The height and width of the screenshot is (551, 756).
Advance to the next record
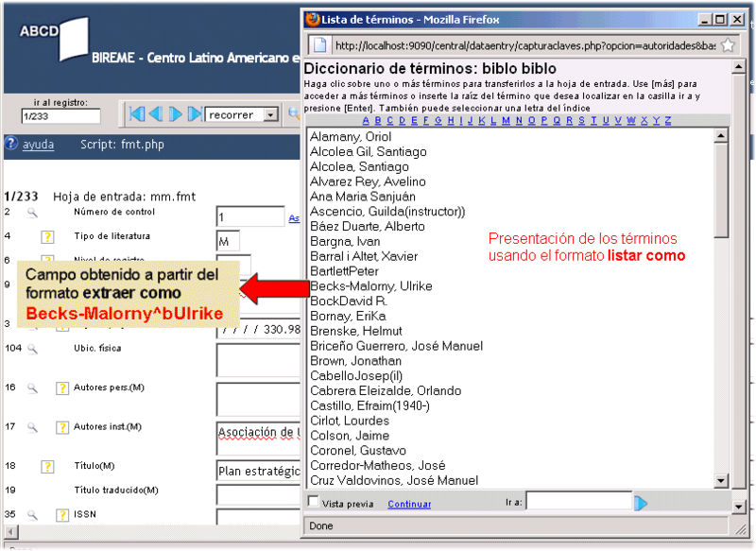click(177, 113)
